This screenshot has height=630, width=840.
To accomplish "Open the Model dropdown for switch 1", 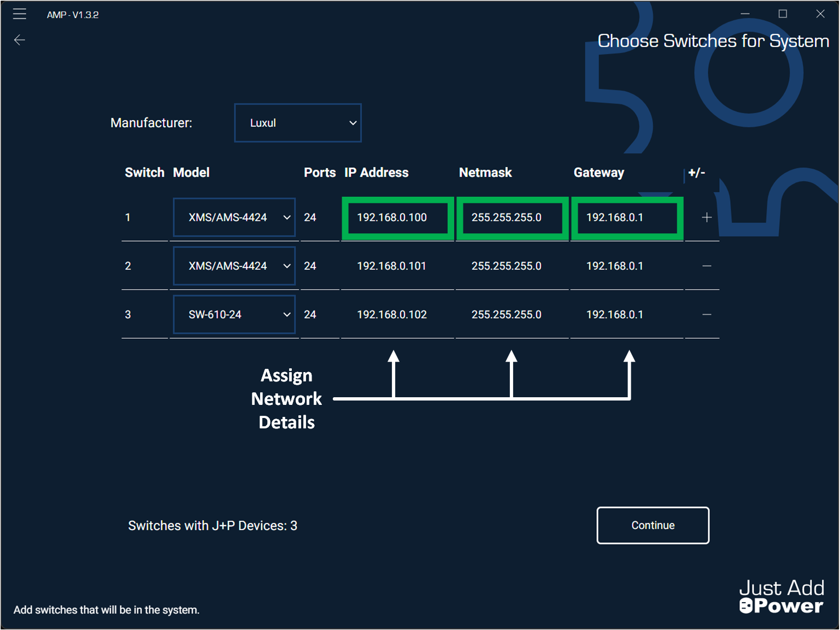I will [234, 217].
